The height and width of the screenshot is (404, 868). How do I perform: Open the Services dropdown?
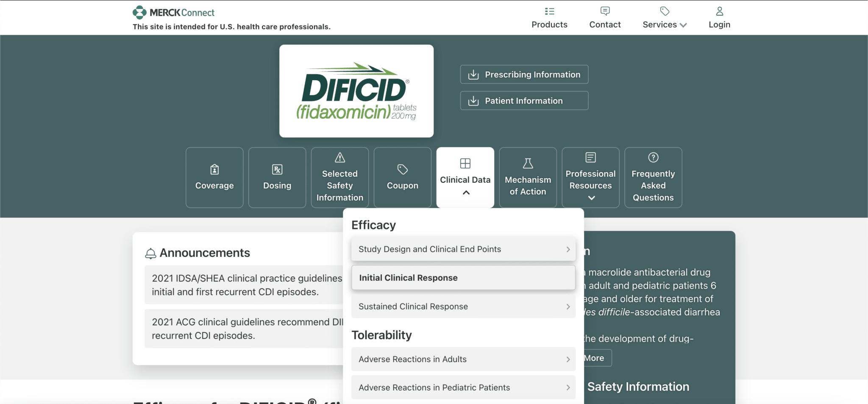pyautogui.click(x=664, y=24)
